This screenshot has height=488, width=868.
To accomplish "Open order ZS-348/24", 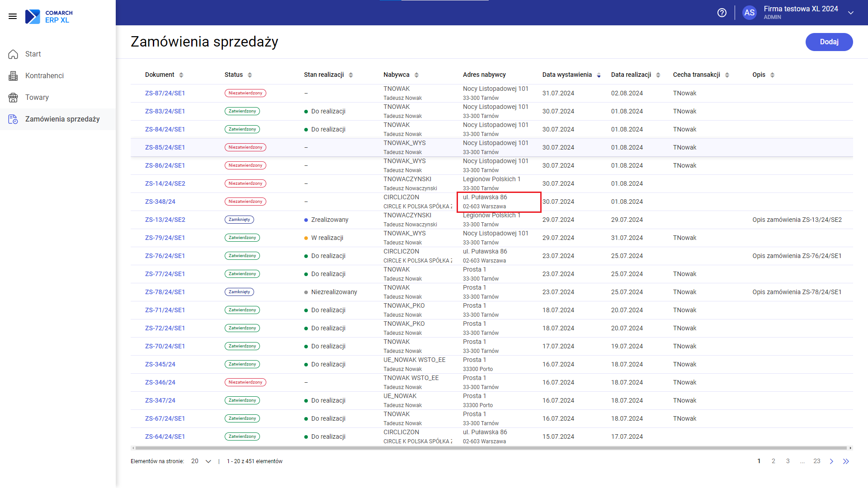I will click(x=160, y=202).
